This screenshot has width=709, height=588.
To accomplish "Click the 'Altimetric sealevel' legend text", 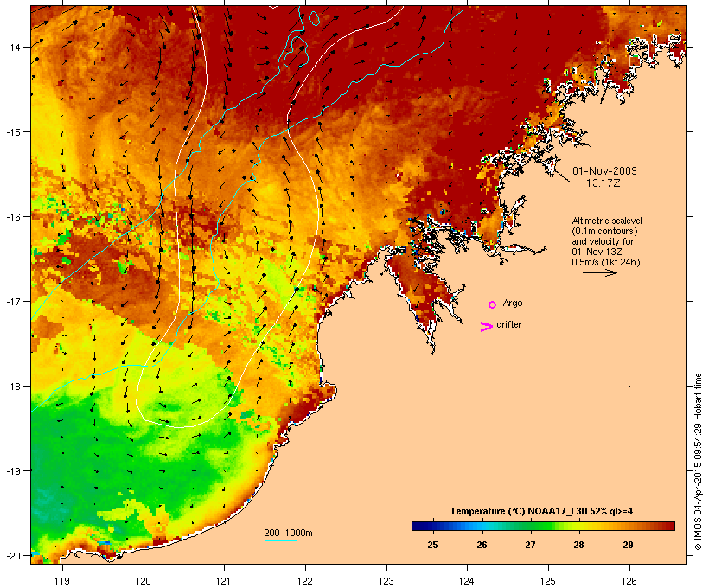I will click(x=607, y=220).
